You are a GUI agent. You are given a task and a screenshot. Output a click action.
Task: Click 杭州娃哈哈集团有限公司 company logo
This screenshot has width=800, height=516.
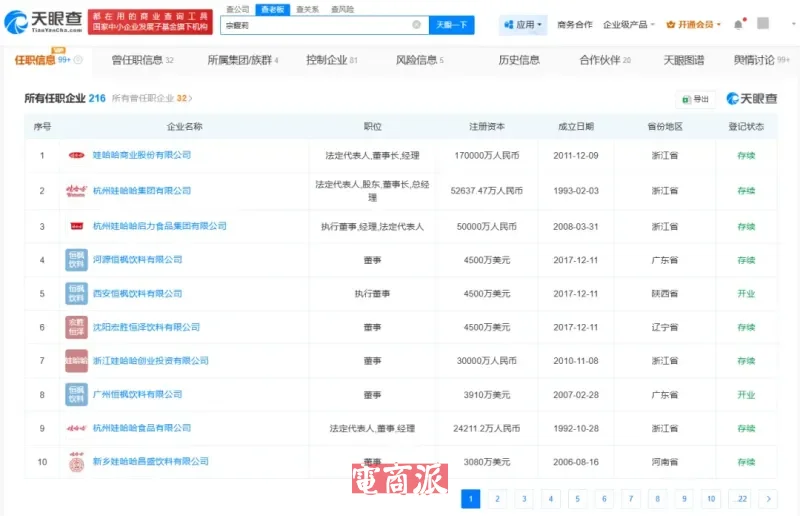[x=77, y=191]
